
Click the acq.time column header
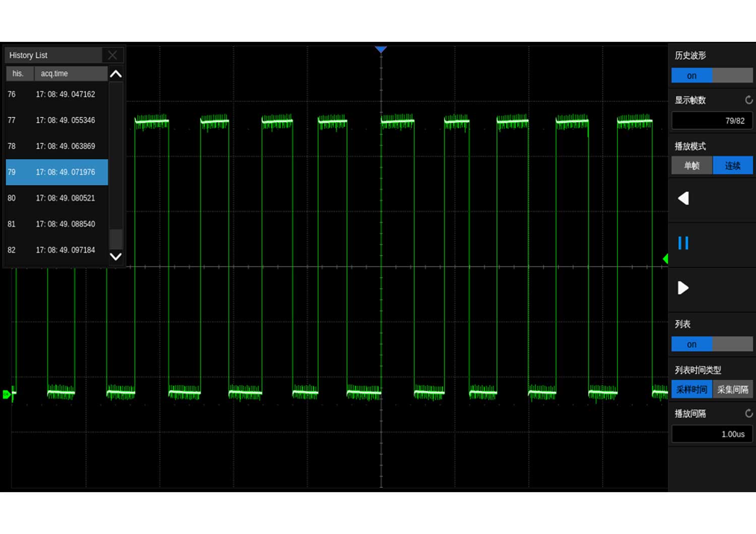pos(71,74)
